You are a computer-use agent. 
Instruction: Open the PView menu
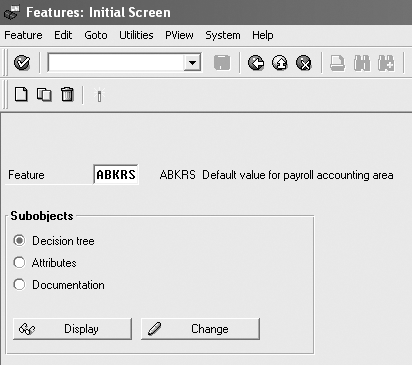pyautogui.click(x=179, y=35)
